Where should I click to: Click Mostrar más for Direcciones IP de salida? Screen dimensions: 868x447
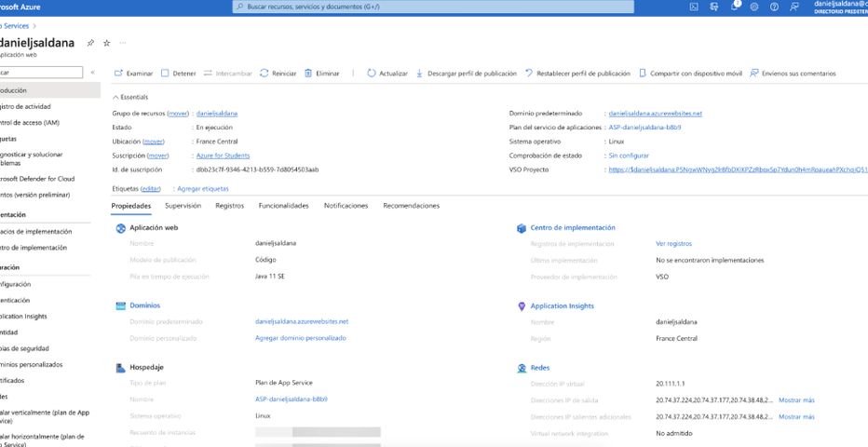pyautogui.click(x=796, y=400)
